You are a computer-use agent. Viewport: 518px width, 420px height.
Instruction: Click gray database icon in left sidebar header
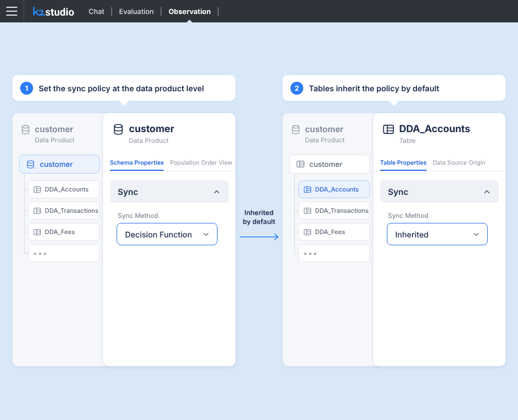(x=25, y=130)
